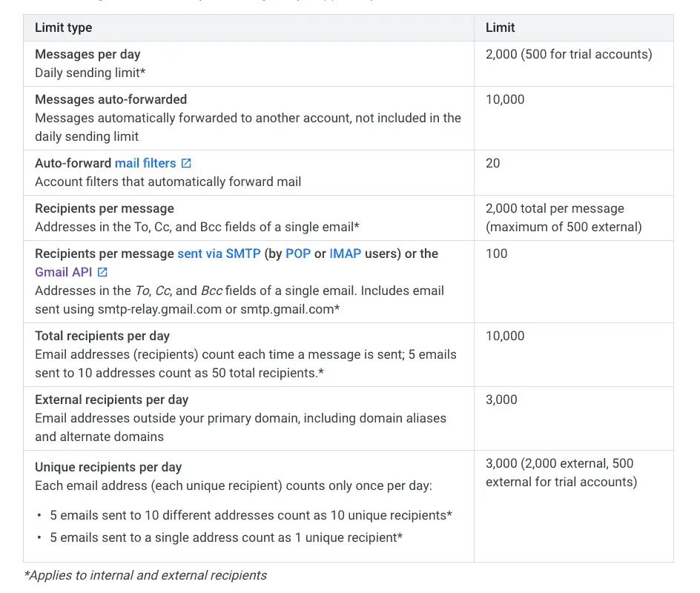Open the sent via SMTP link

point(219,254)
